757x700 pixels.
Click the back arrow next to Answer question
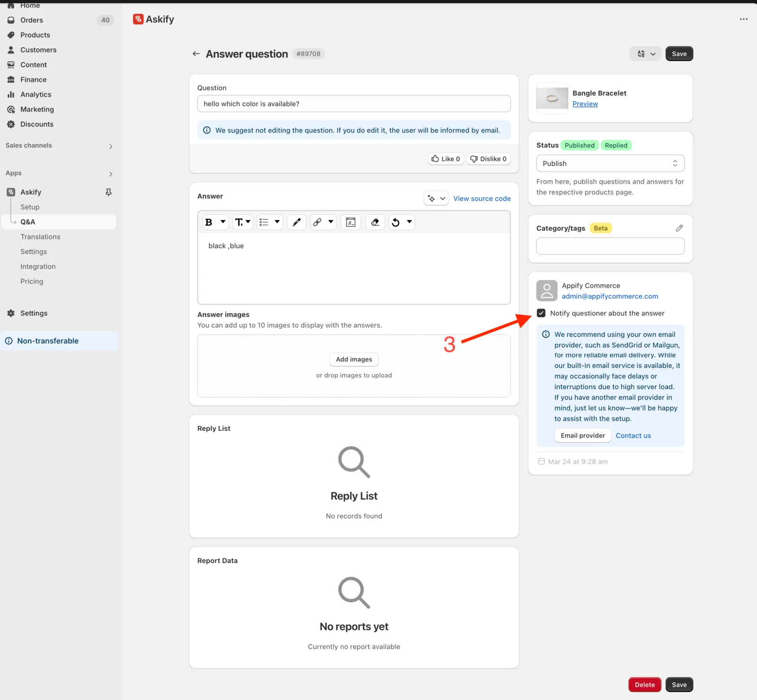pyautogui.click(x=196, y=54)
